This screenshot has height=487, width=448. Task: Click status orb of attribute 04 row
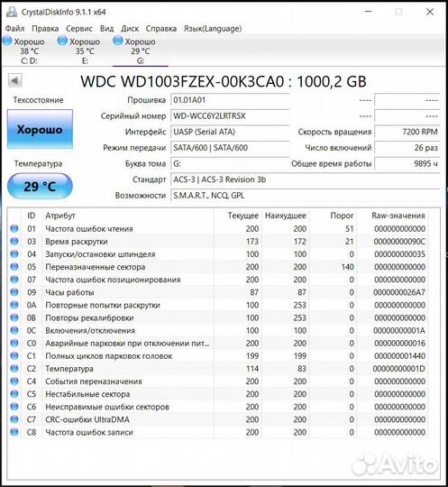[x=14, y=254]
